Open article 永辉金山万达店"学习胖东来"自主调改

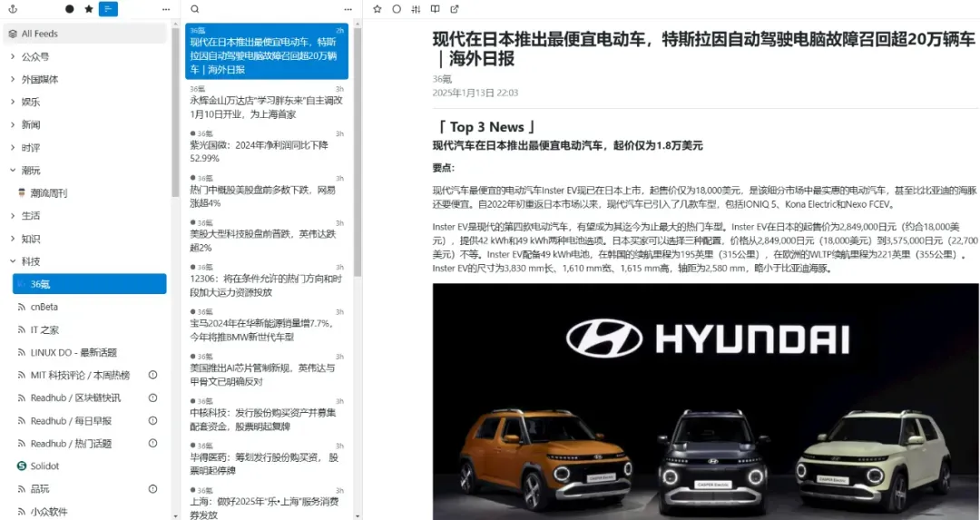tap(267, 103)
